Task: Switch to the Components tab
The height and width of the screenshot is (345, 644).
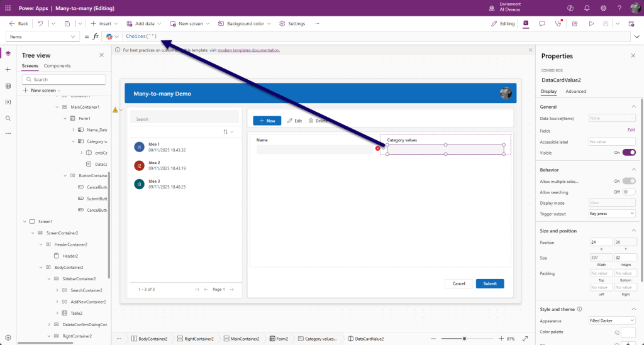Action: 57,66
